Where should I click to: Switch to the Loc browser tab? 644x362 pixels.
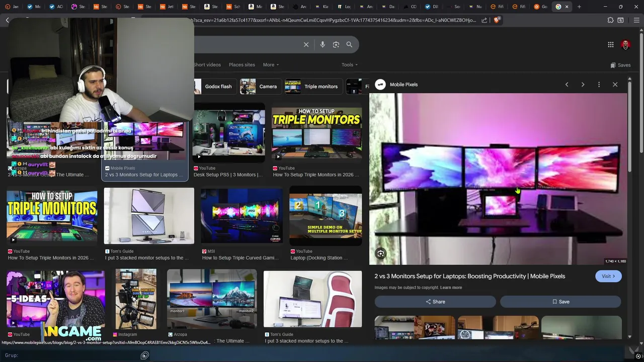(344, 7)
